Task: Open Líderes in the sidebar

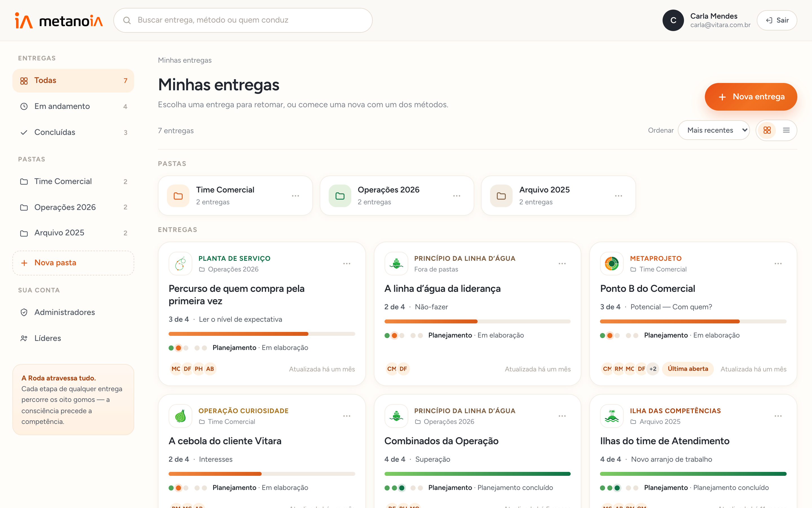Action: pyautogui.click(x=73, y=338)
